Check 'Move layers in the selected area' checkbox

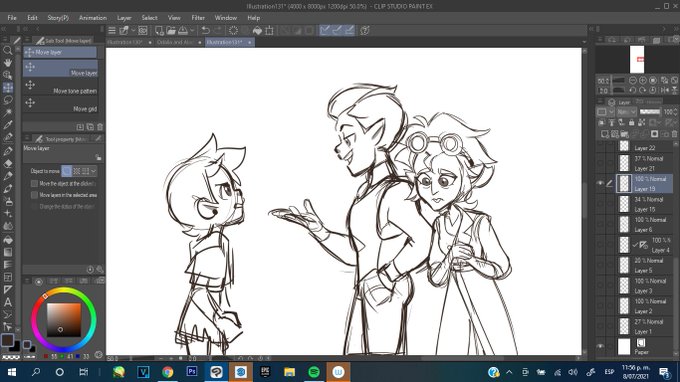(x=34, y=195)
